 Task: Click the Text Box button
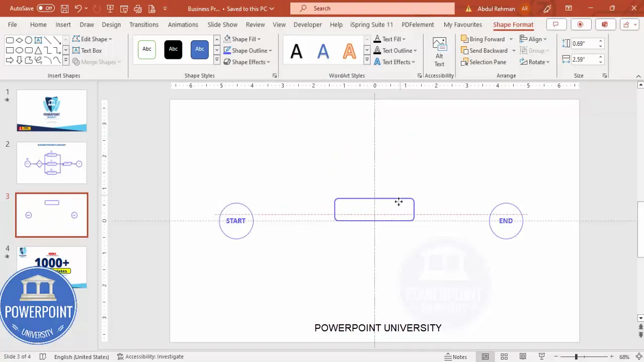point(87,51)
